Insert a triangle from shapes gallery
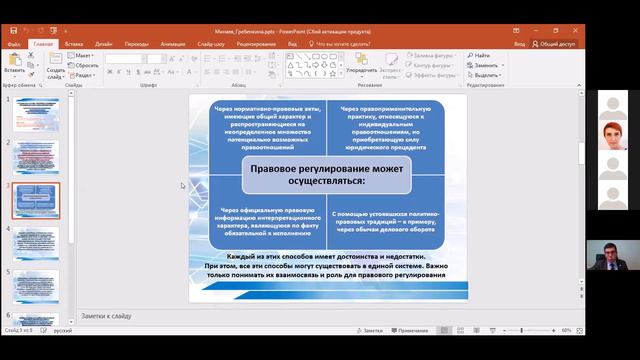Image resolution: width=640 pixels, height=360 pixels. 290,65
